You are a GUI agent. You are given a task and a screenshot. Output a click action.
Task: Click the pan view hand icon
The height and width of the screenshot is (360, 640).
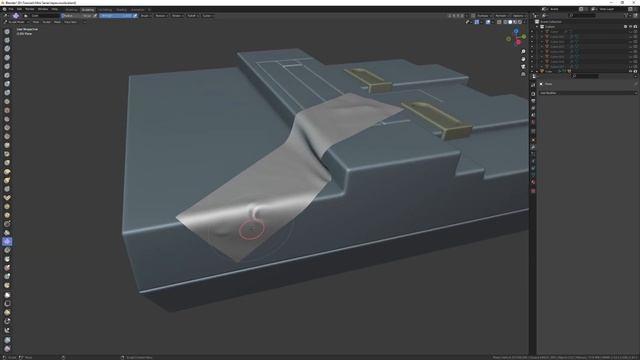coord(523,59)
